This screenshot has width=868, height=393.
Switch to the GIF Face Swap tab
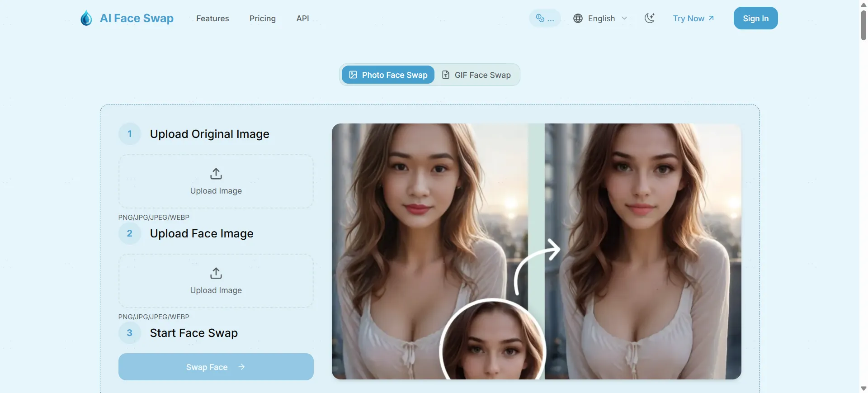point(476,75)
